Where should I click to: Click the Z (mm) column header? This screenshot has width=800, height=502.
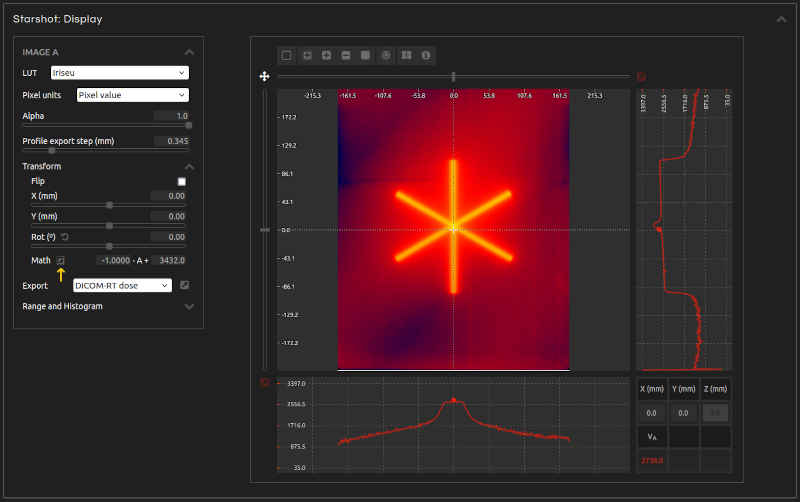[715, 389]
